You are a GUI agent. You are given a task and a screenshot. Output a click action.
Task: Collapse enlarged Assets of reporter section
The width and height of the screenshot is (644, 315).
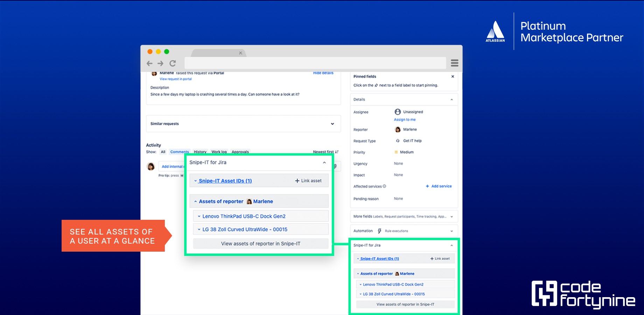(x=196, y=202)
